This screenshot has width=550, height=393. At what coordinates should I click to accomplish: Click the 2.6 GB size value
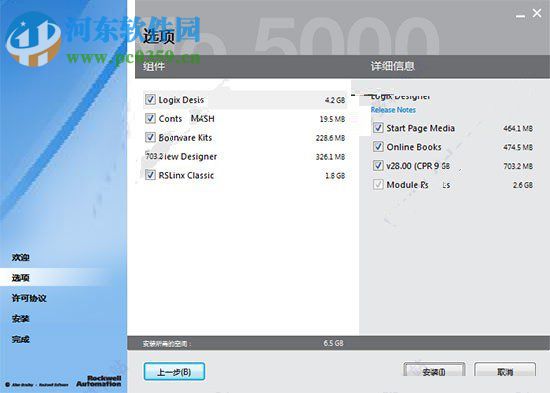pos(523,185)
